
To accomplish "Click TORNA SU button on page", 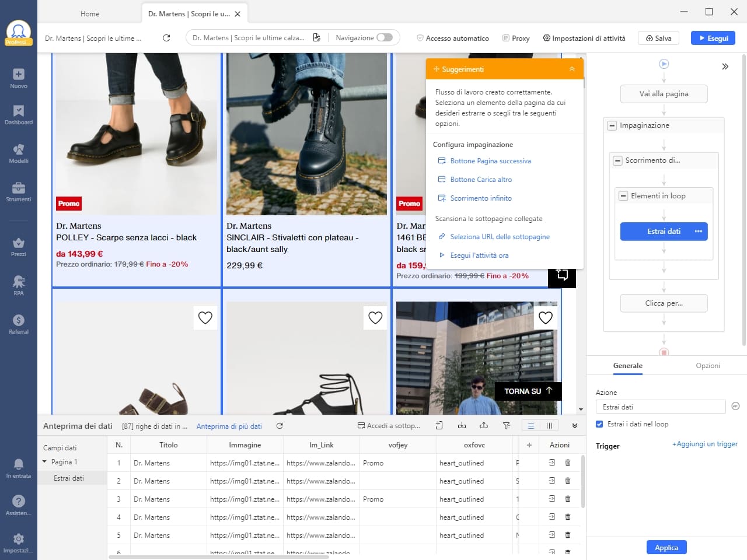I will (x=528, y=391).
